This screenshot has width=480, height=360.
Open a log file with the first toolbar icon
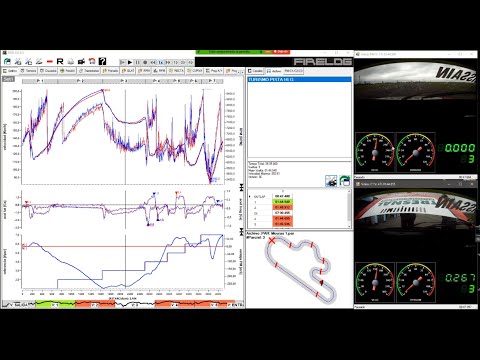(x=7, y=61)
